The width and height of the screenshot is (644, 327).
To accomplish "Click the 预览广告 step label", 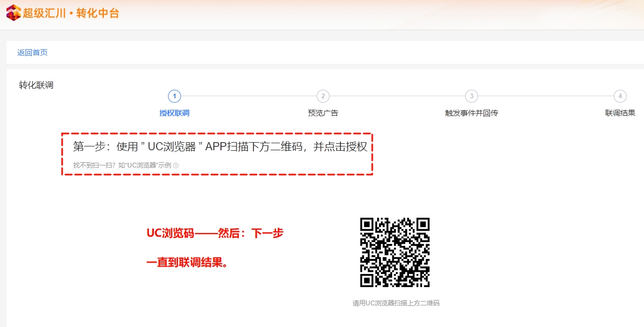I will [323, 113].
